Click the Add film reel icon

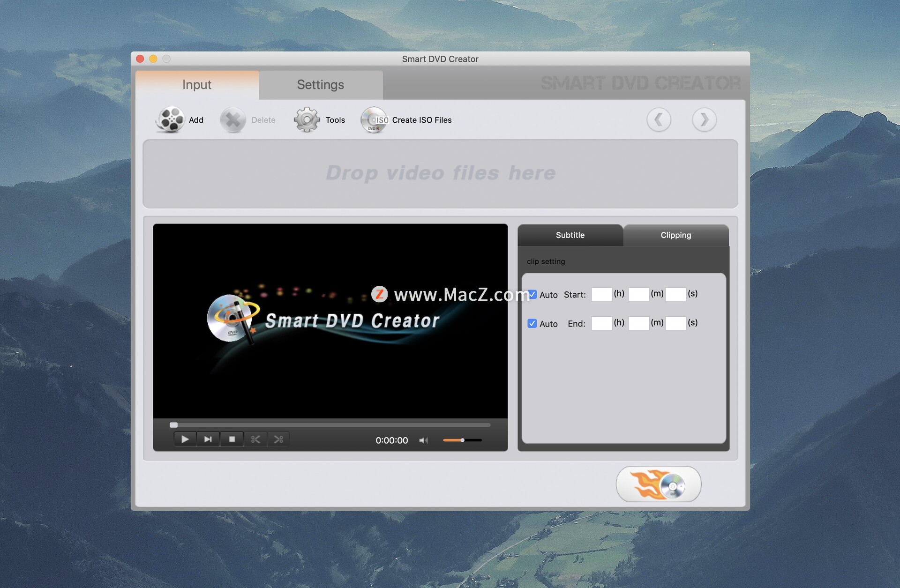(x=170, y=120)
